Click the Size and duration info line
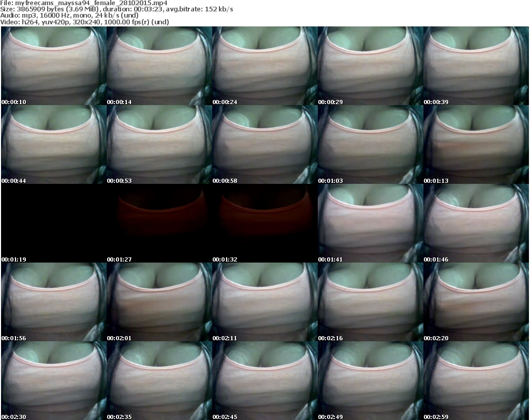The height and width of the screenshot is (420, 530). pyautogui.click(x=116, y=9)
